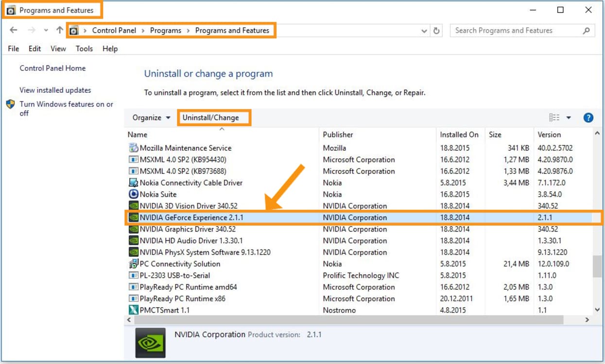Click the Nokia Connectivity Cable Driver icon
This screenshot has height=364, width=605.
click(133, 183)
